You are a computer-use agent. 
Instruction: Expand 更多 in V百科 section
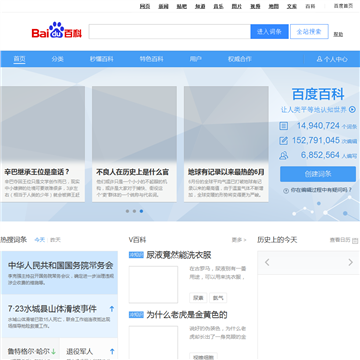pyautogui.click(x=239, y=240)
